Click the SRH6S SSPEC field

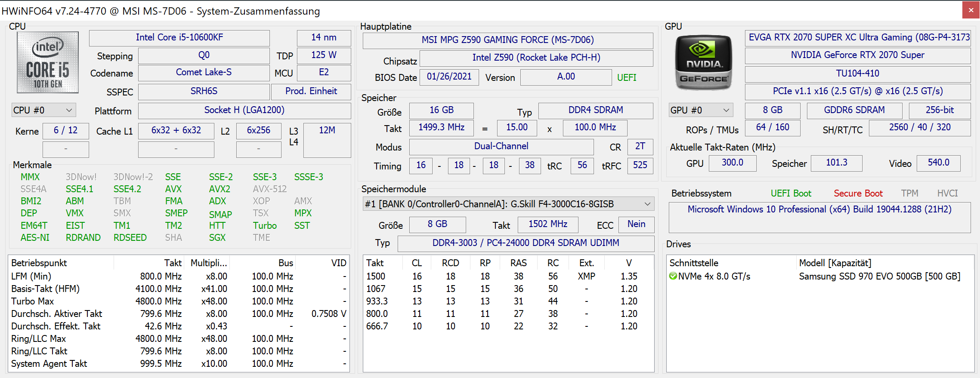204,91
